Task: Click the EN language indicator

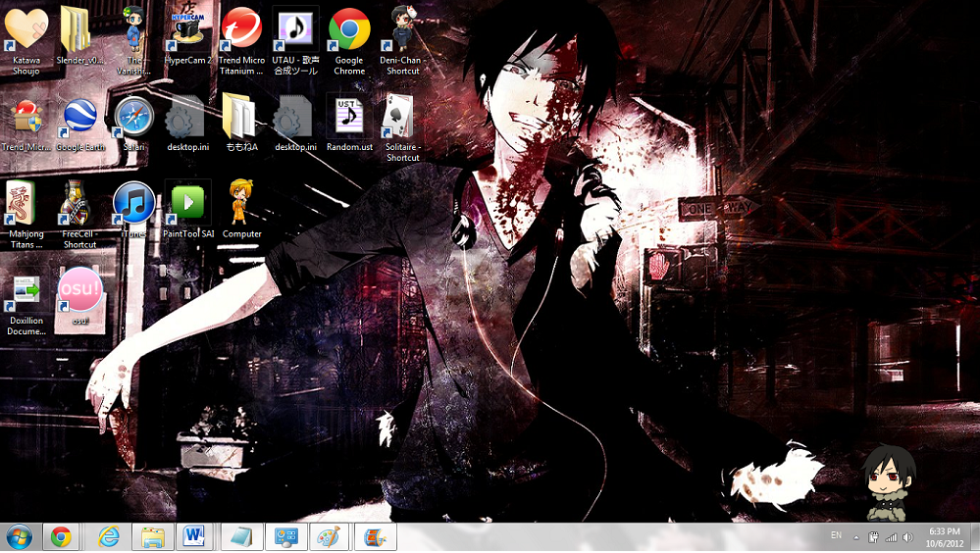Action: click(x=836, y=535)
